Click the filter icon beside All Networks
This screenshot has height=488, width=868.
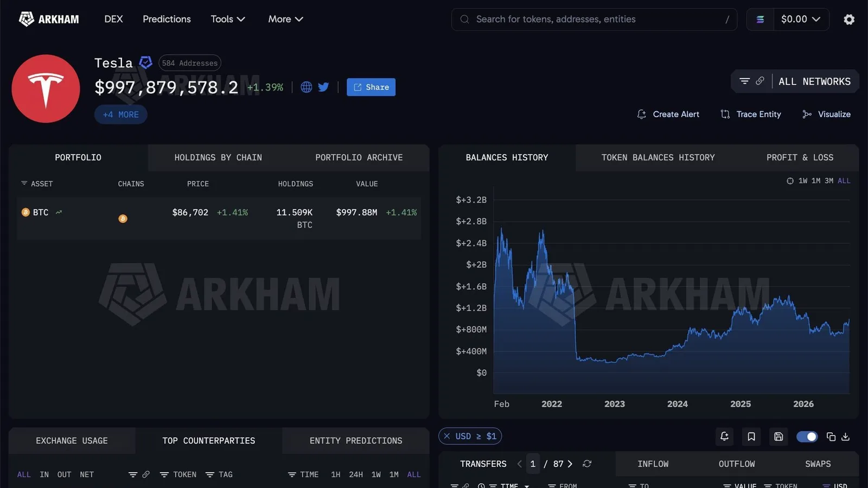[744, 81]
